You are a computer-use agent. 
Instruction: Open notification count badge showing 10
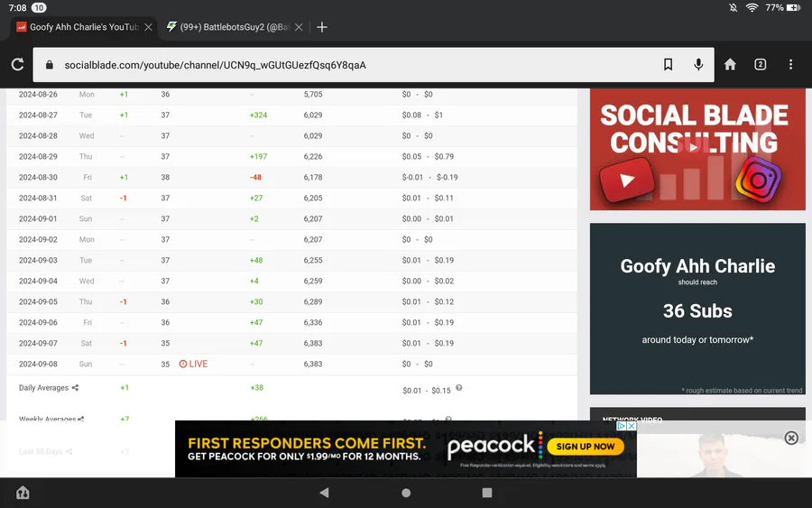39,8
